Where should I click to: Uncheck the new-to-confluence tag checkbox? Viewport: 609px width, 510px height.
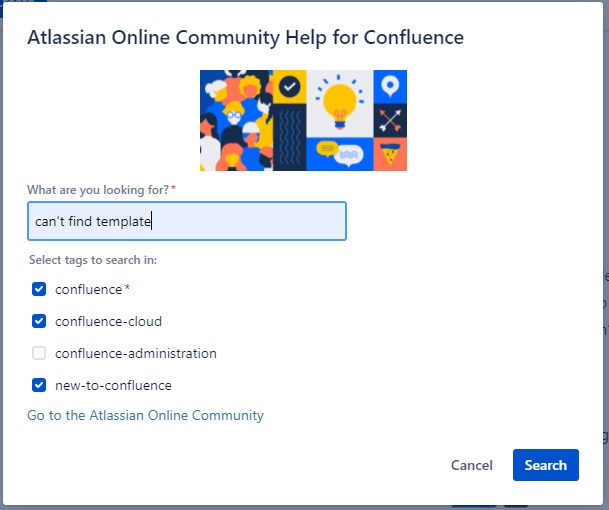coord(39,385)
